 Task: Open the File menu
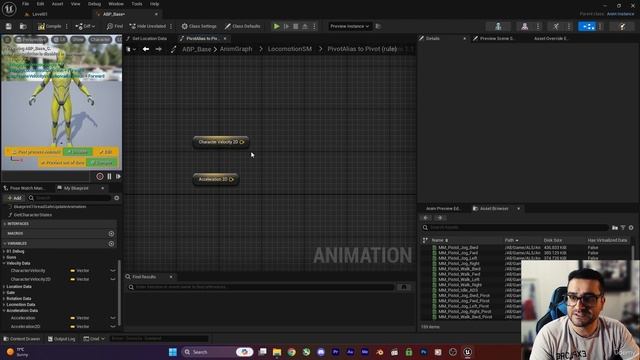pos(25,4)
